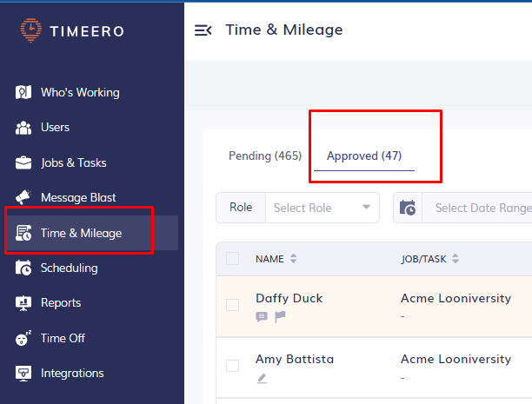Viewport: 532px width, 404px height.
Task: Click the Select Date Range field
Action: click(477, 208)
